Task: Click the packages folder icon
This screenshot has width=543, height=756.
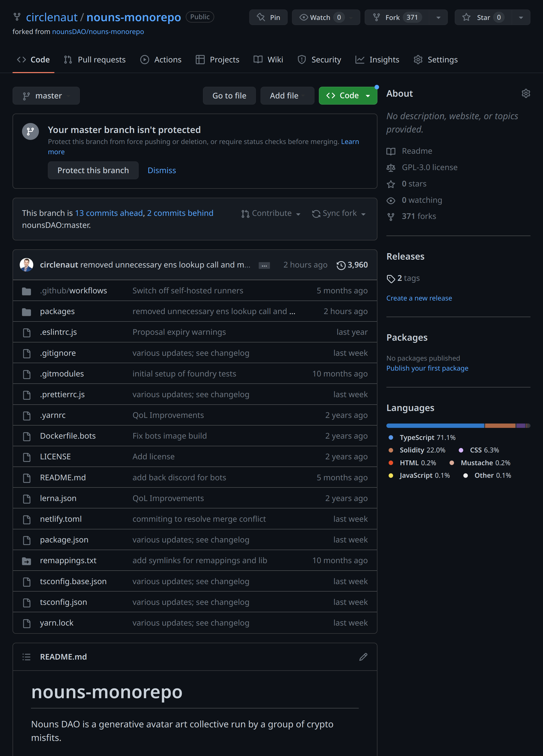Action: (x=26, y=312)
